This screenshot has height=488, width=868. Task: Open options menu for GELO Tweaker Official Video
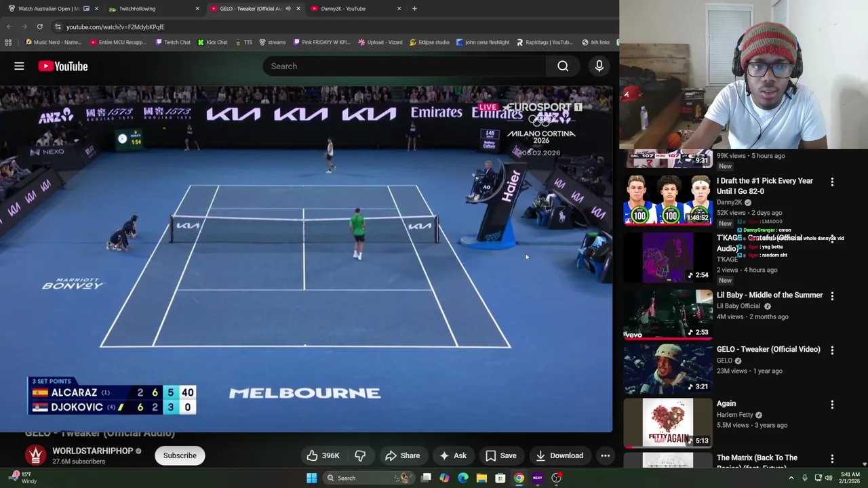832,350
